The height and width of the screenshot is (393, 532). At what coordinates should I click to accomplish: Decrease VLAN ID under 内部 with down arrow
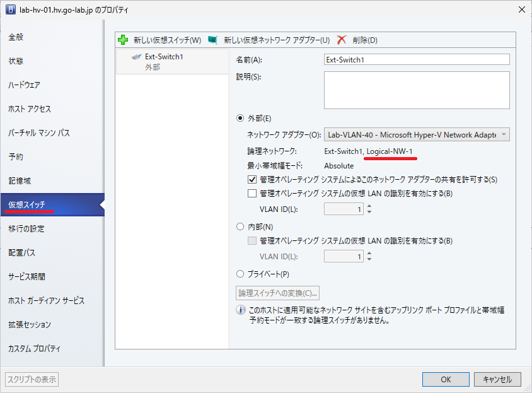coord(369,259)
